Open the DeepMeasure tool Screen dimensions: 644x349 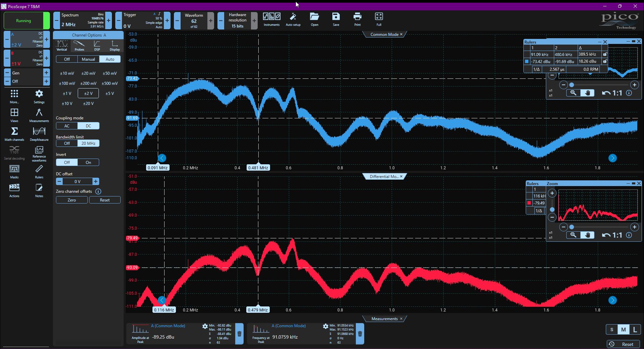[x=39, y=134]
